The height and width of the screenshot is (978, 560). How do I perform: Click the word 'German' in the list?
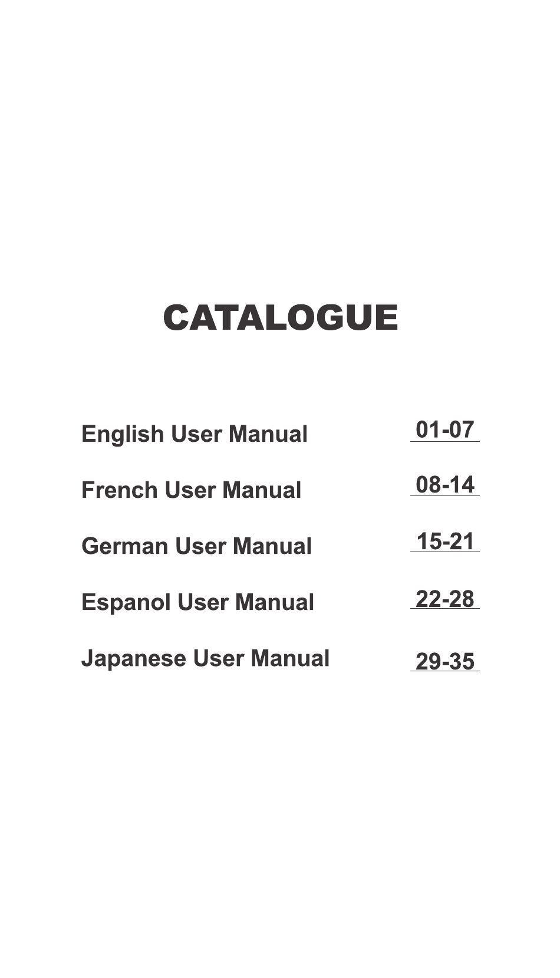(125, 546)
